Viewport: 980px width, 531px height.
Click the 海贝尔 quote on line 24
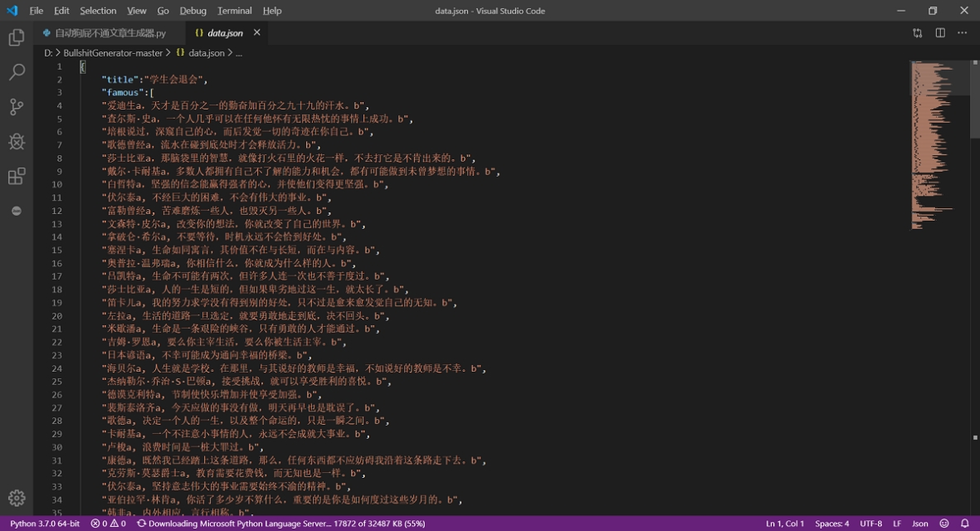[x=294, y=368]
